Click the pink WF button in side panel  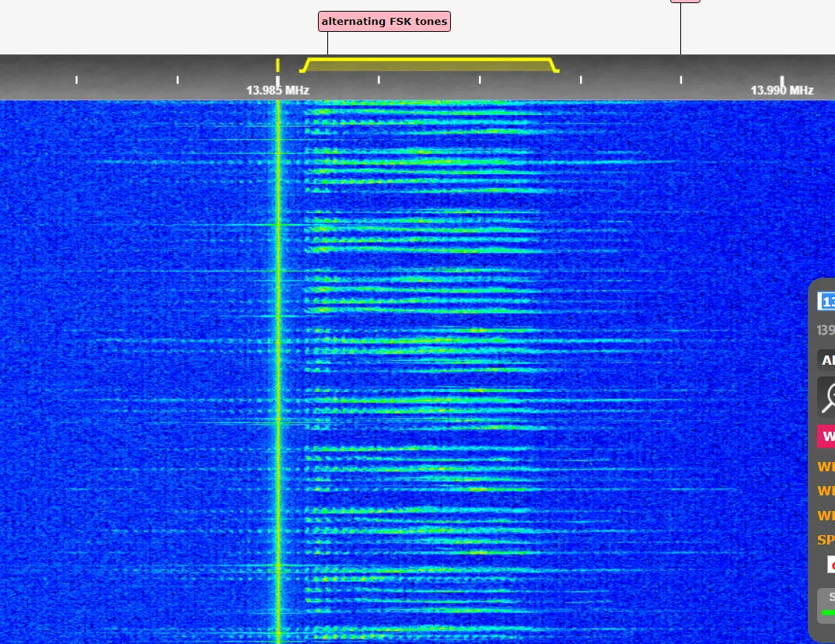[826, 436]
